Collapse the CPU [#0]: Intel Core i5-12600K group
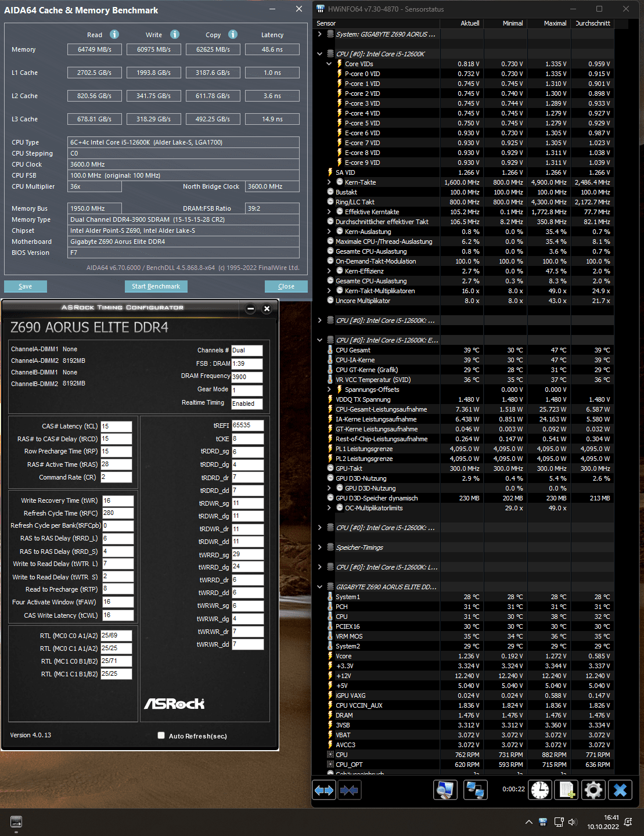Image resolution: width=644 pixels, height=836 pixels. [319, 54]
